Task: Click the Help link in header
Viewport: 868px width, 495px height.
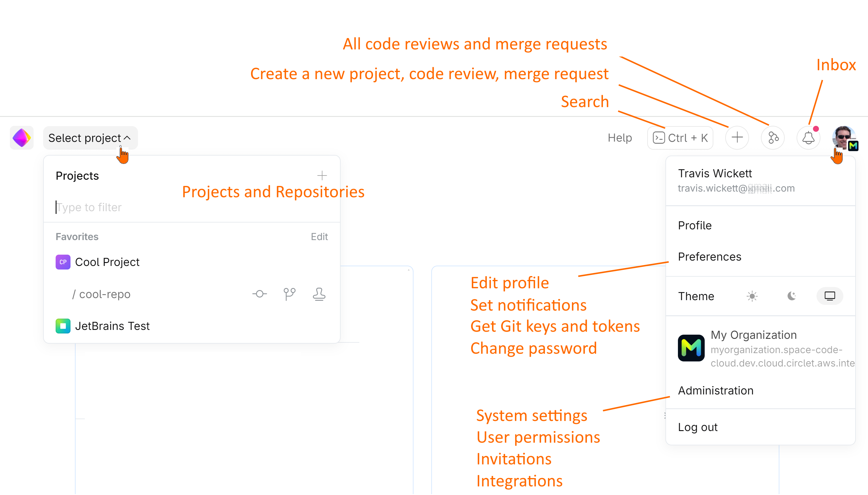Action: pyautogui.click(x=619, y=138)
